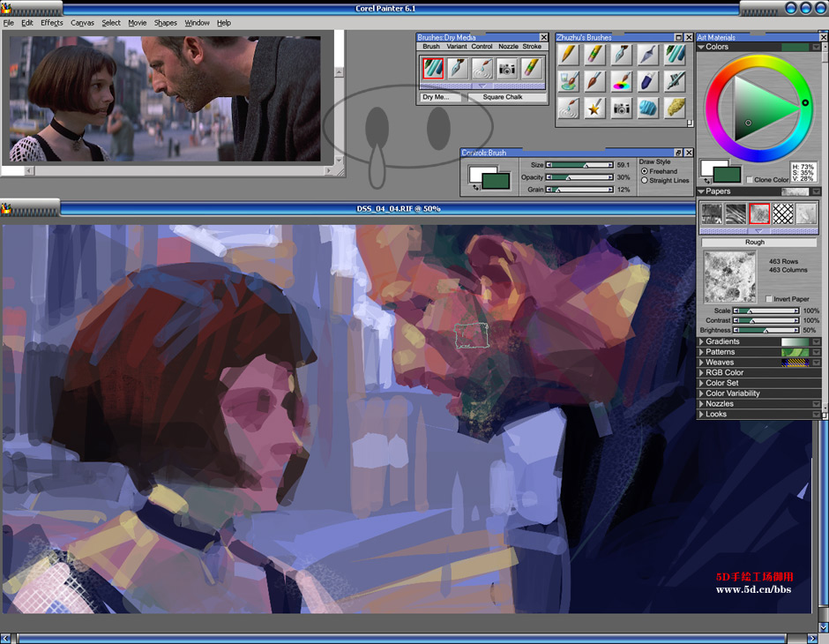Open the File menu
The image size is (829, 644).
click(9, 23)
